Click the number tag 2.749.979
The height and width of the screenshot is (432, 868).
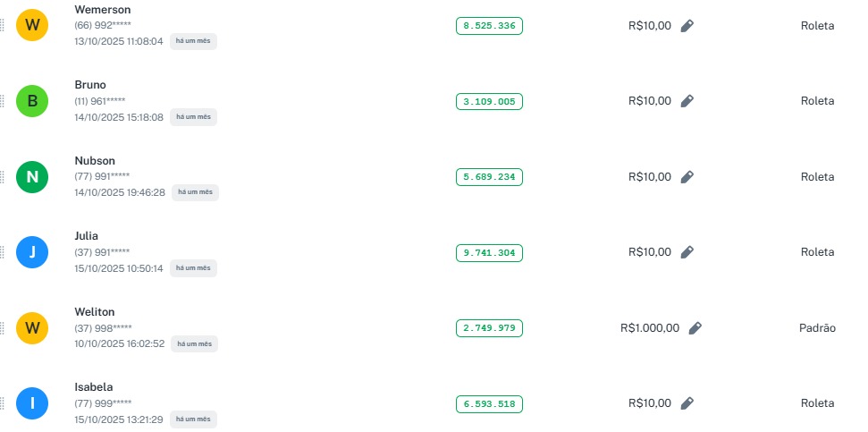[489, 328]
